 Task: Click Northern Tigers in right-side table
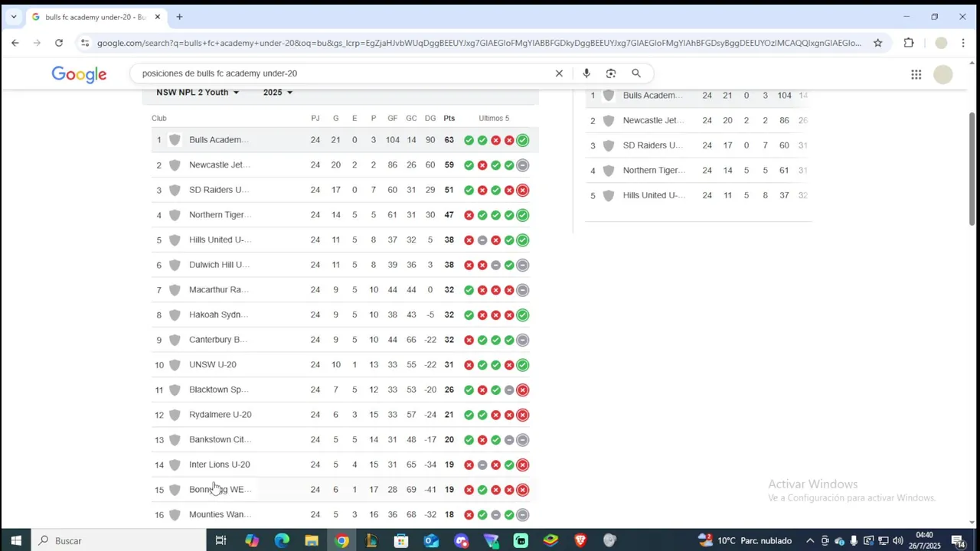[654, 170]
